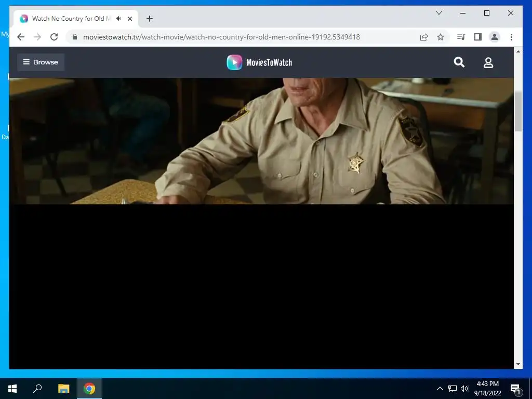Open Chrome's three-dot menu
532x399 pixels.
[511, 37]
